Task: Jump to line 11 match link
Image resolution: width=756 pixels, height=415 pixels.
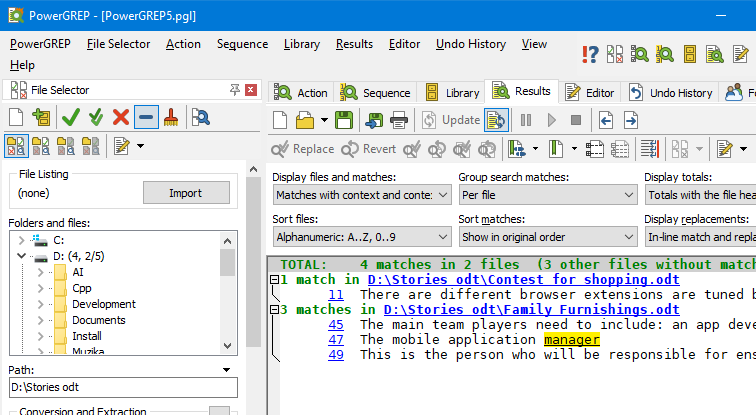Action: pyautogui.click(x=336, y=295)
